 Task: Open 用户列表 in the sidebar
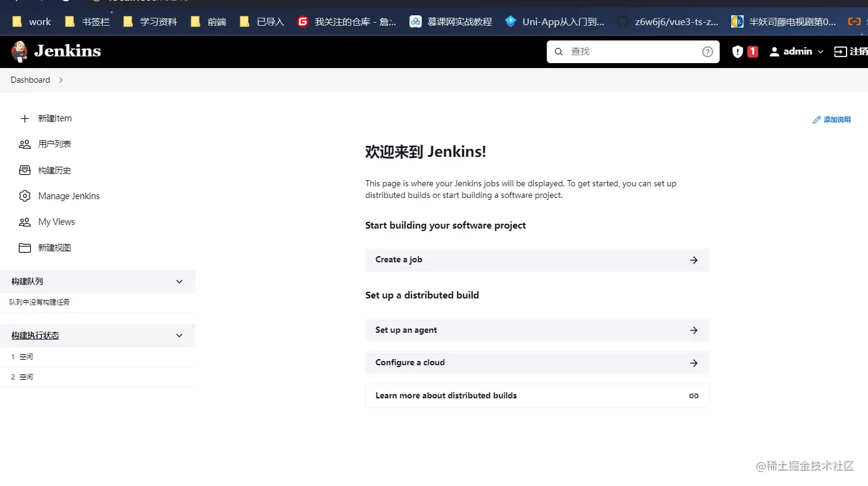click(x=55, y=144)
